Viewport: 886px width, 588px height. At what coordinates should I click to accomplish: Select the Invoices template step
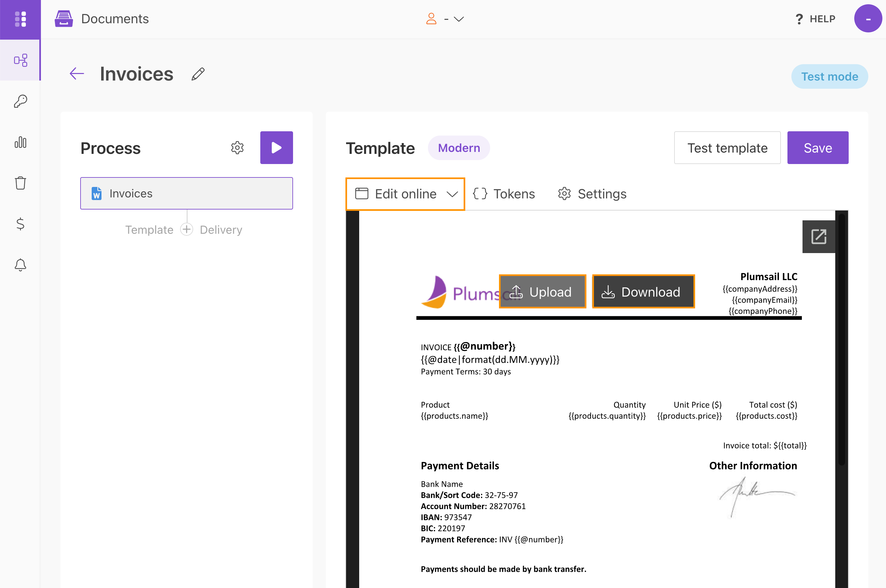(x=186, y=193)
